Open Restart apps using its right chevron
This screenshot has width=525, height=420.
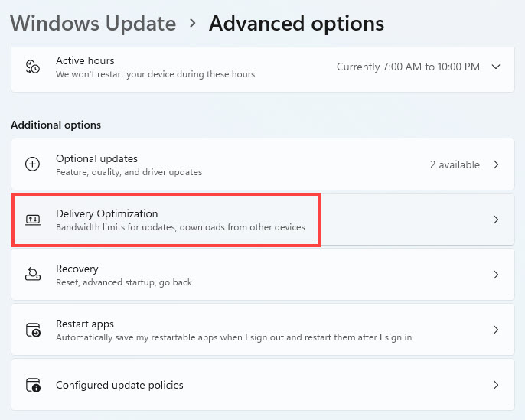tap(496, 330)
